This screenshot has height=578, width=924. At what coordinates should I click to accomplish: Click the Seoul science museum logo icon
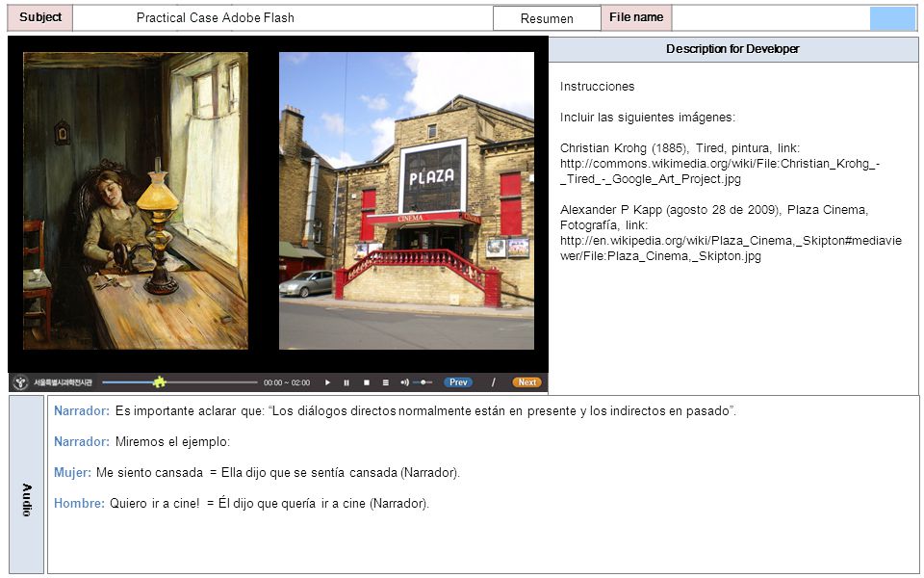pyautogui.click(x=20, y=382)
